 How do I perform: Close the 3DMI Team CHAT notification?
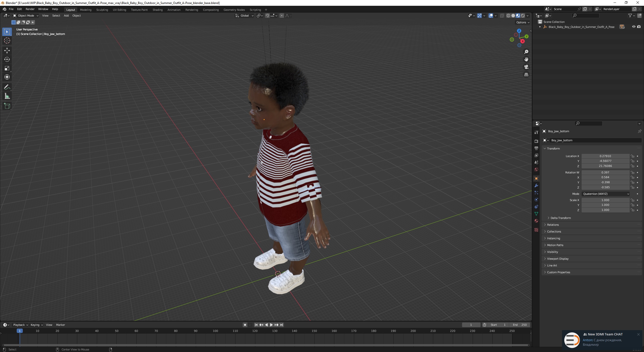tap(638, 334)
